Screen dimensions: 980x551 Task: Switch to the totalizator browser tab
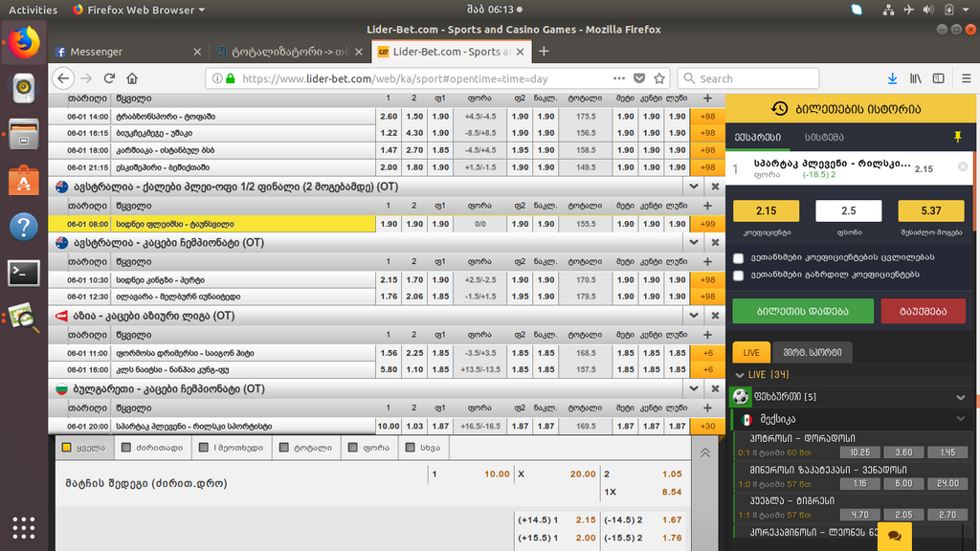pos(289,52)
